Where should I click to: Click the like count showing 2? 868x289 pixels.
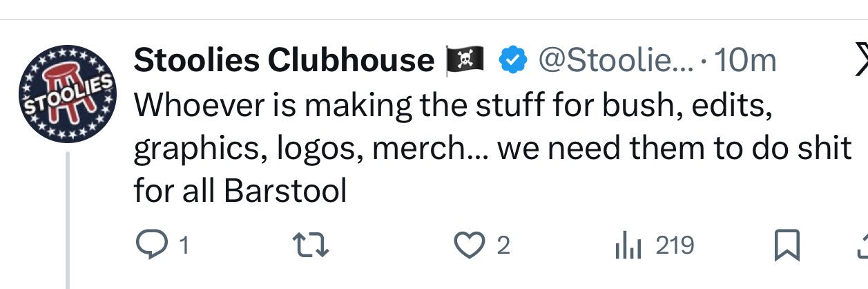coord(503,246)
